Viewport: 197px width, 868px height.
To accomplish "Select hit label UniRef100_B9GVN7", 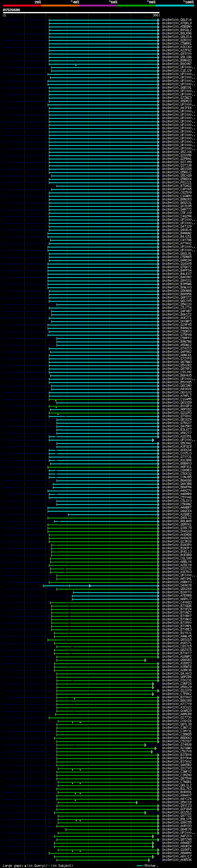I will (177, 64).
